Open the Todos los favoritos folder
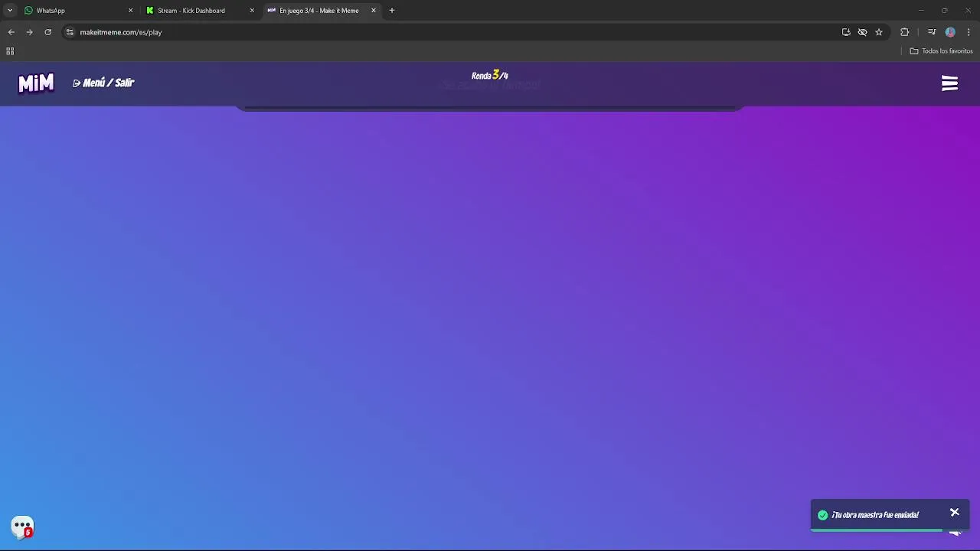 pos(941,51)
